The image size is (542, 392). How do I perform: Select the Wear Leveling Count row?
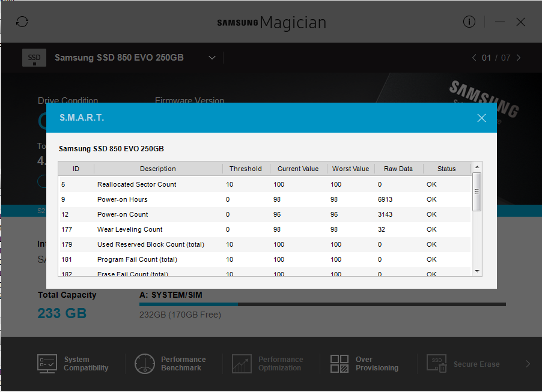click(264, 229)
